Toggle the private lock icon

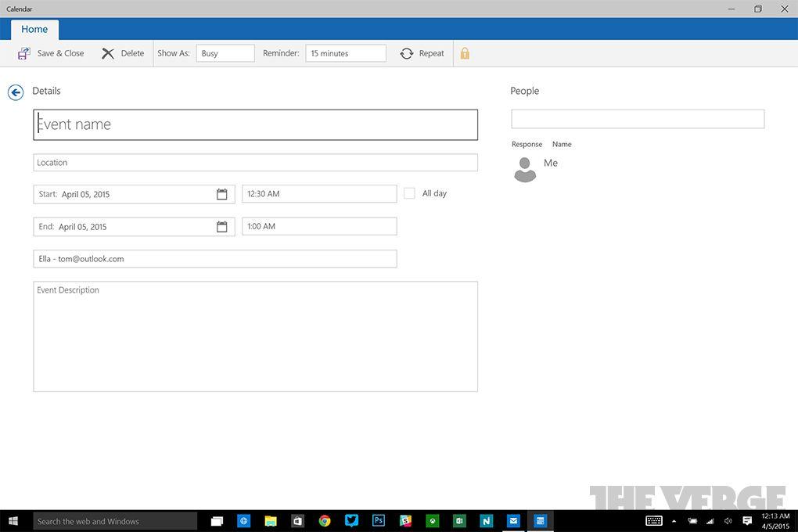[465, 54]
